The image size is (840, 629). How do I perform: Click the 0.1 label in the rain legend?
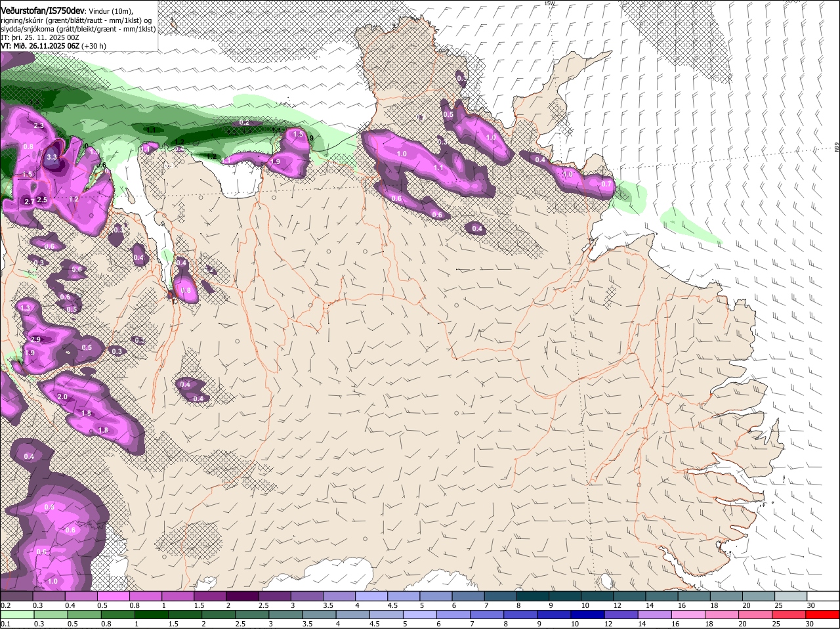coord(5,624)
